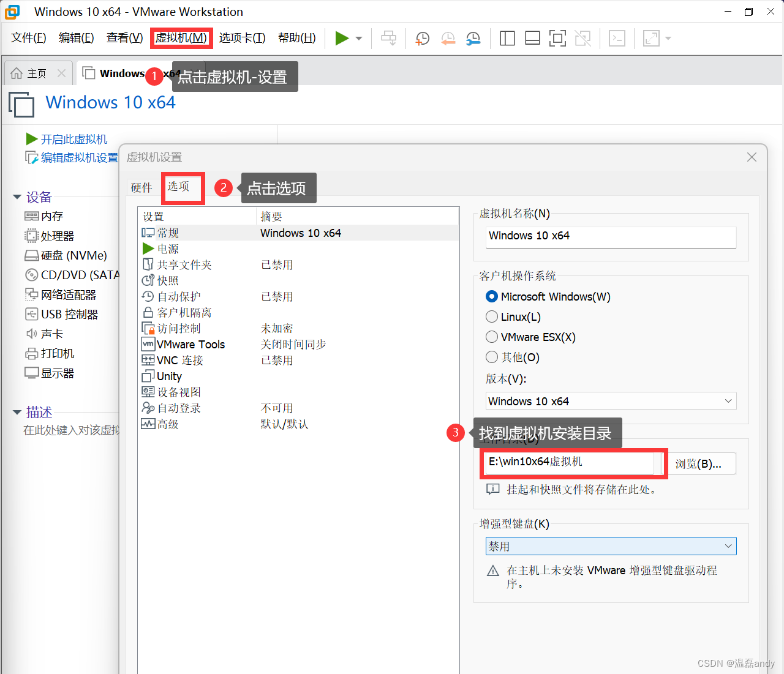Select the 设备视图 settings row

pyautogui.click(x=298, y=392)
